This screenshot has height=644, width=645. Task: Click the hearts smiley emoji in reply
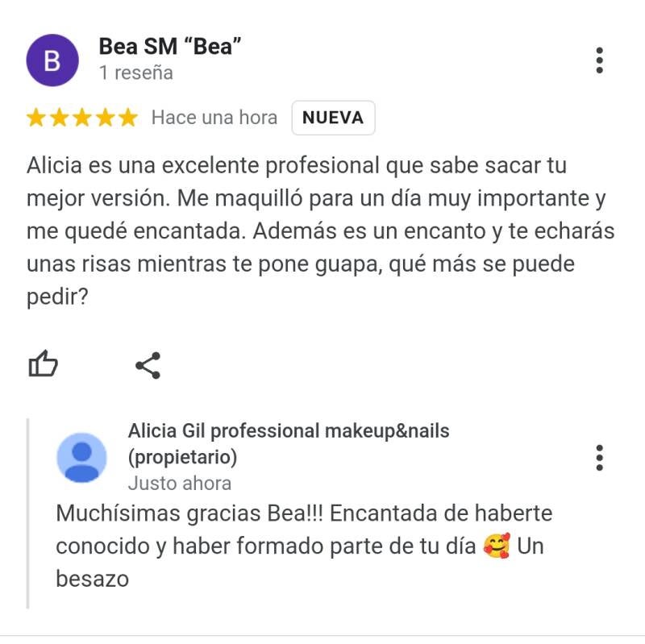(x=497, y=546)
